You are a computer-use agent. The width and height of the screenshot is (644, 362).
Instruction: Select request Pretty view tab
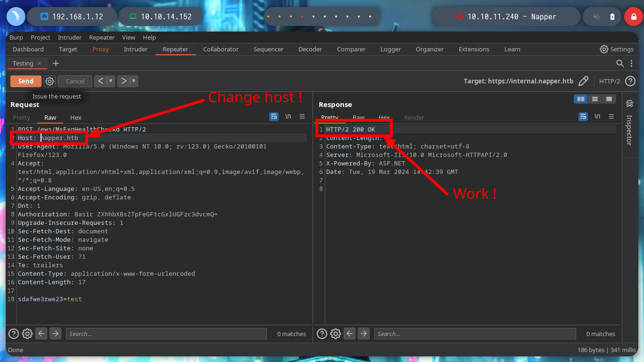(x=21, y=117)
